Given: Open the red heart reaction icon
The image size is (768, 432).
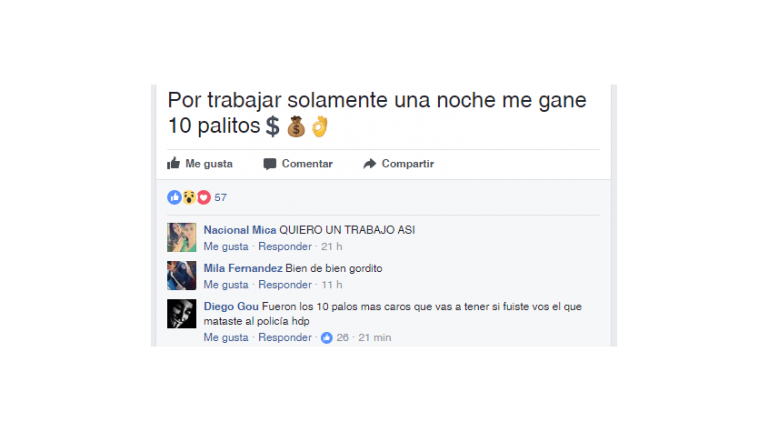Looking at the screenshot, I should click(204, 197).
